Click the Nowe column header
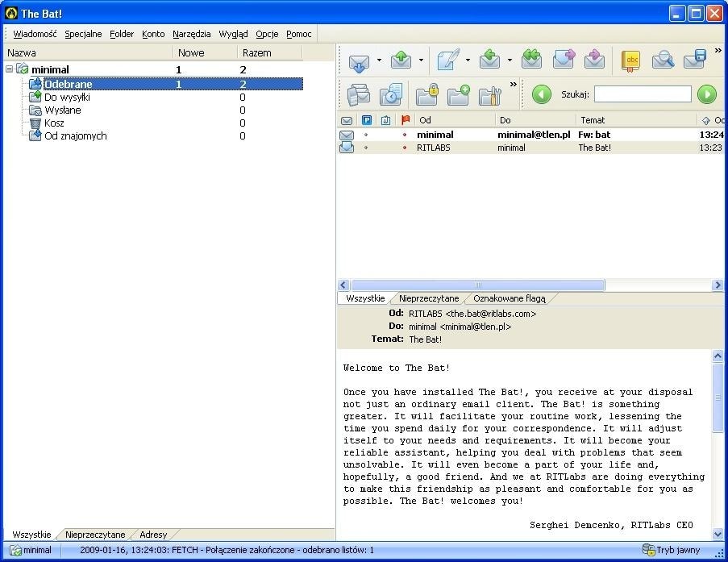This screenshot has height=562, width=728. tap(205, 53)
